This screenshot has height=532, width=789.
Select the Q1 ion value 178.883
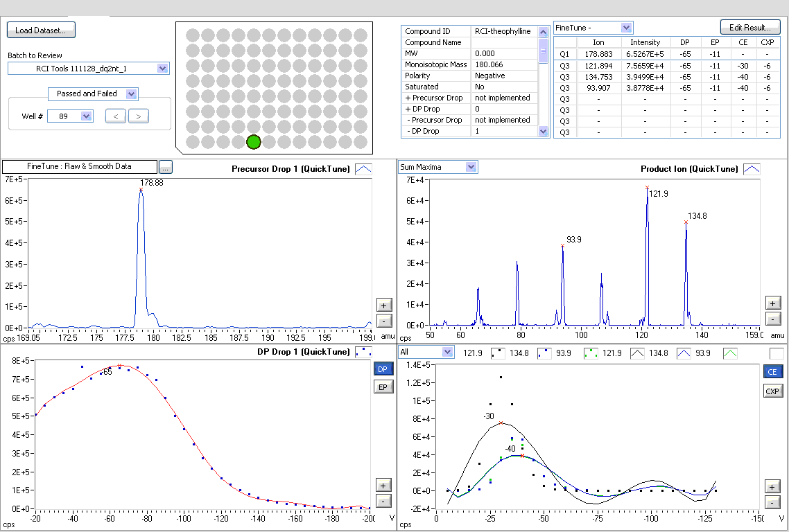598,54
